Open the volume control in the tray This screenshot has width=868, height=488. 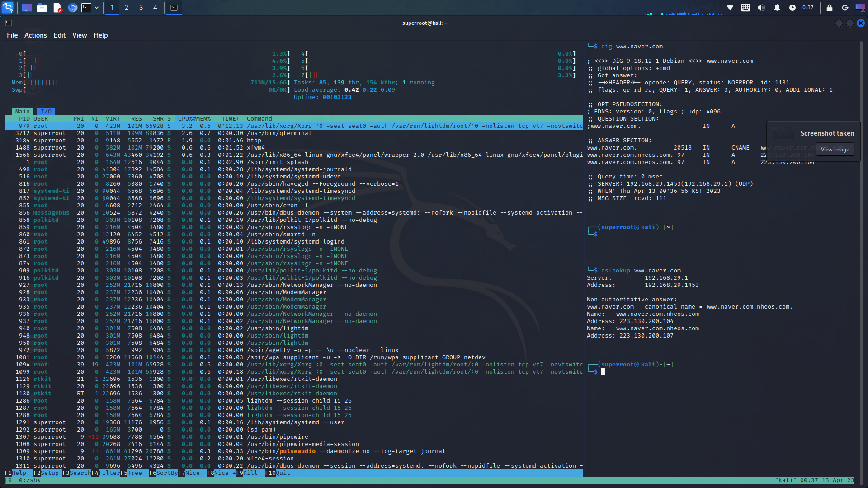point(761,7)
